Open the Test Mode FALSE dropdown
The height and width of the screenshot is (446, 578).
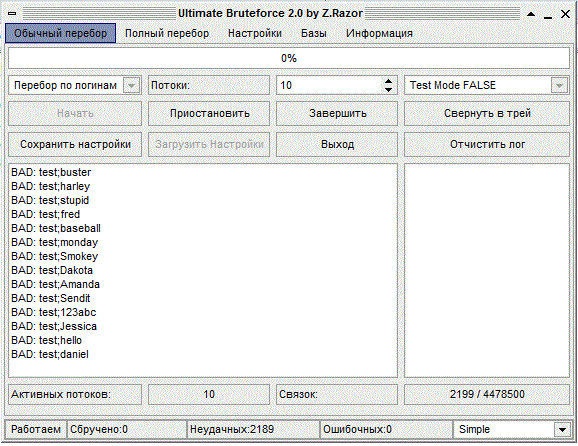pyautogui.click(x=560, y=86)
